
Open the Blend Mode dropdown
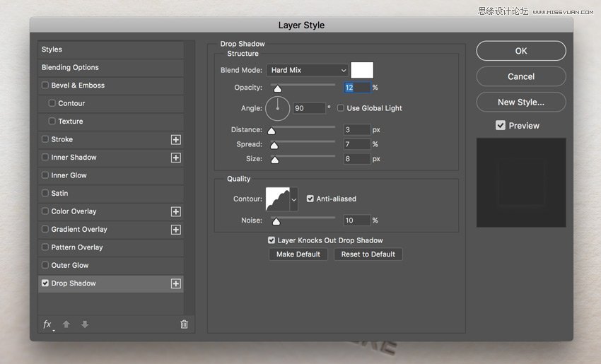[308, 70]
